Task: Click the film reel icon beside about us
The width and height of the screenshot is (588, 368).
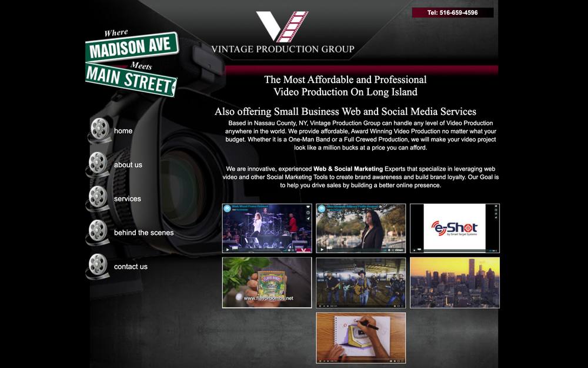Action: [x=98, y=164]
